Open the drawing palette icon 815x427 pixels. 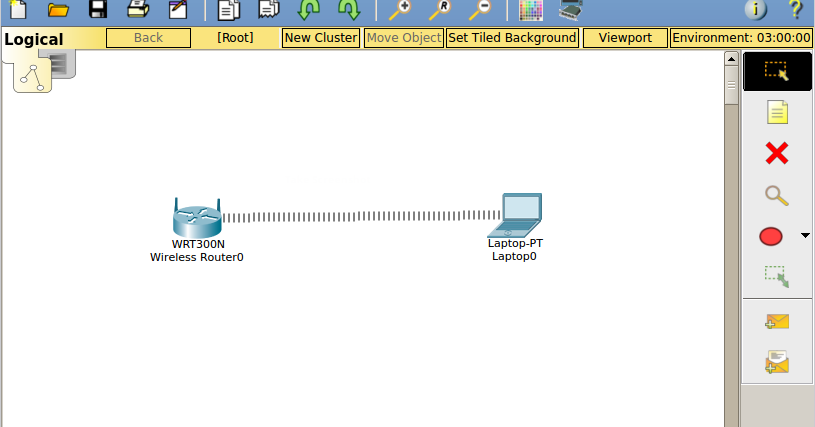point(531,9)
